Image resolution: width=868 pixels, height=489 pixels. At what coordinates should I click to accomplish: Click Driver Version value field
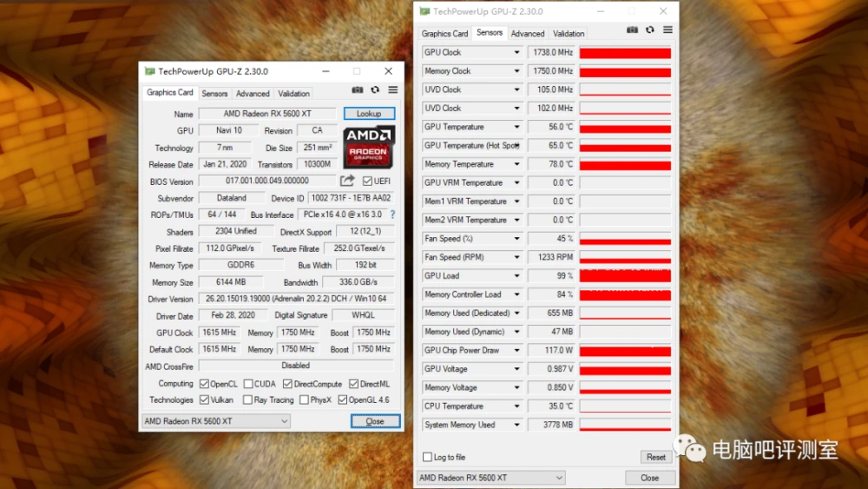tap(296, 299)
